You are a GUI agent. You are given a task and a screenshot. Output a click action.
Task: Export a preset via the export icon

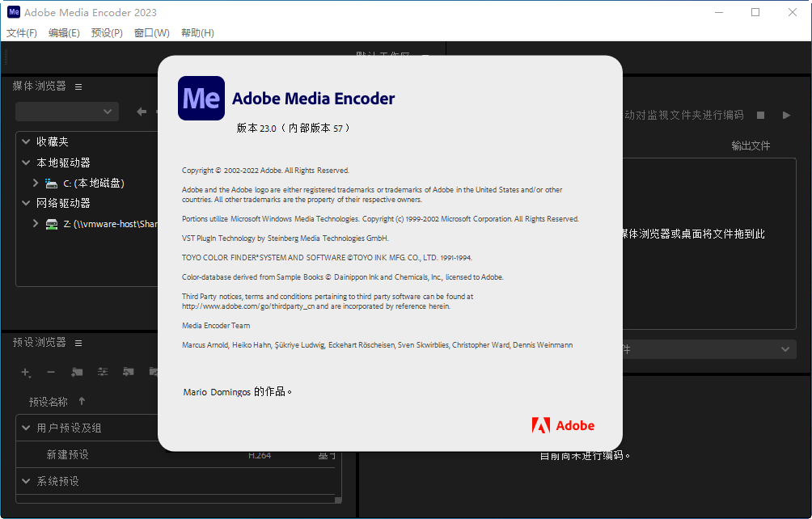(x=154, y=372)
